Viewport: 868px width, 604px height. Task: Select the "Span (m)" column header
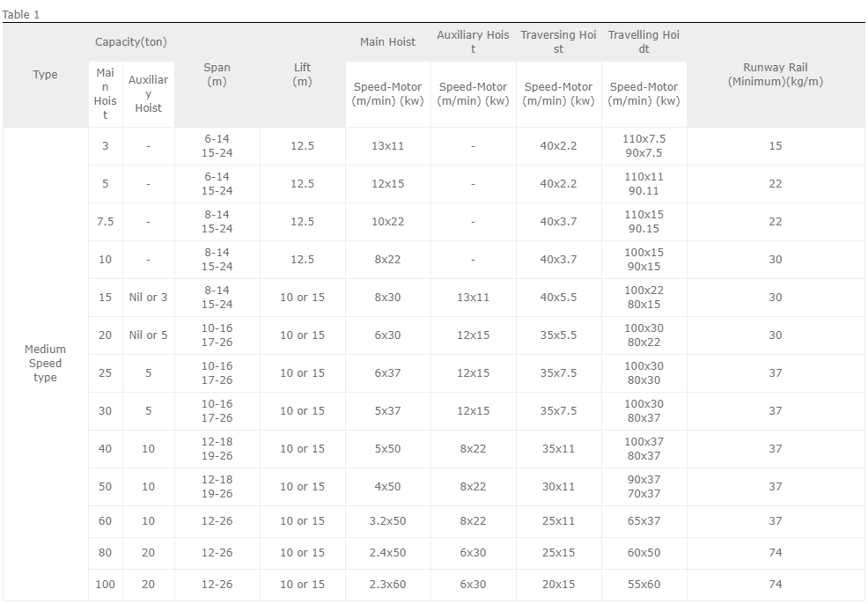[217, 75]
